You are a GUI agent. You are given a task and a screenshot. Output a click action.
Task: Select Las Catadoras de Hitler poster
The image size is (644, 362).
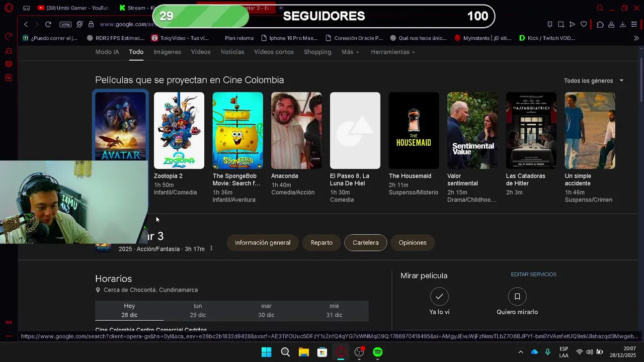(x=531, y=130)
